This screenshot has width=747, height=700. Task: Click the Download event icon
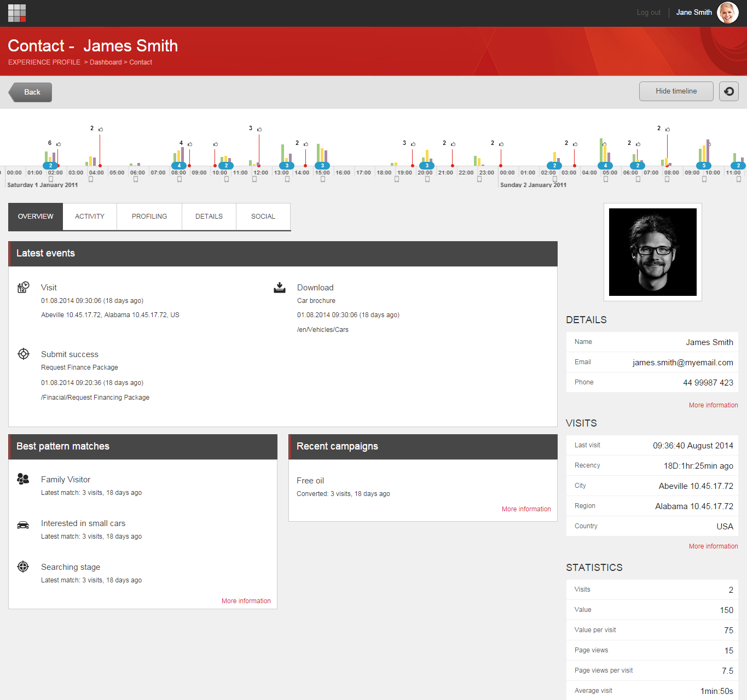pos(280,288)
